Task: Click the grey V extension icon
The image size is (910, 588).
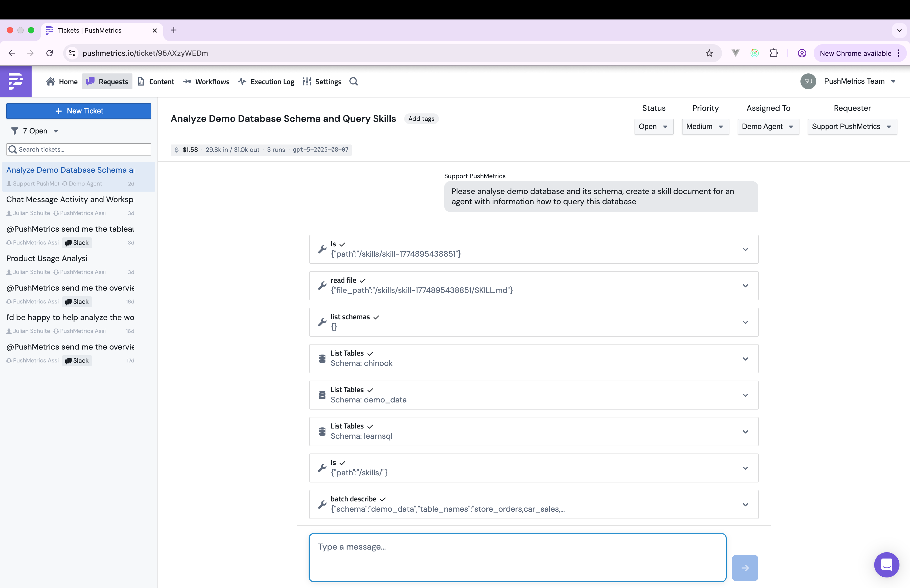Action: tap(735, 53)
